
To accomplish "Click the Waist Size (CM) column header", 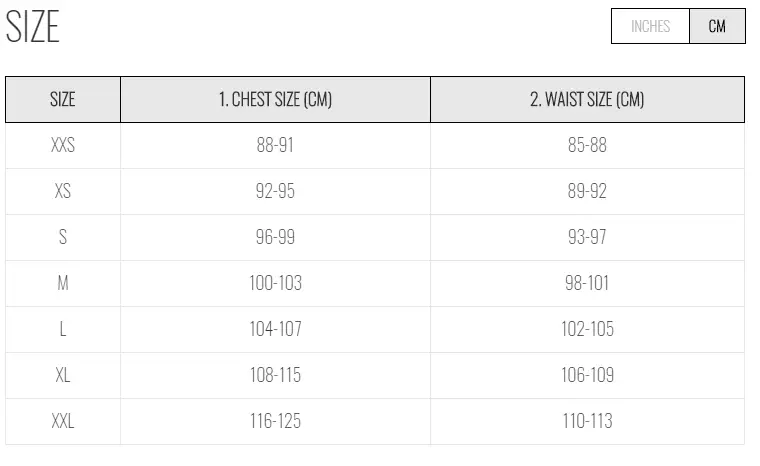I will point(587,100).
